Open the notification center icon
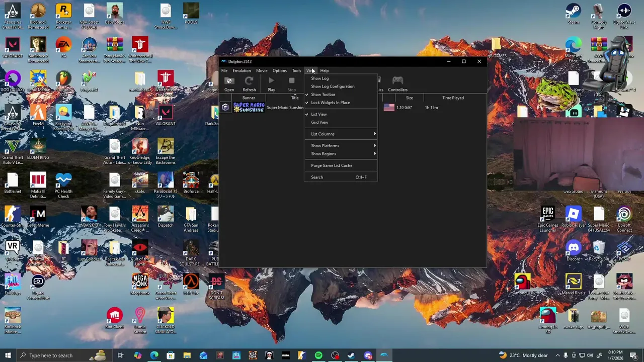Viewport: 644px width, 362px height. point(633,355)
